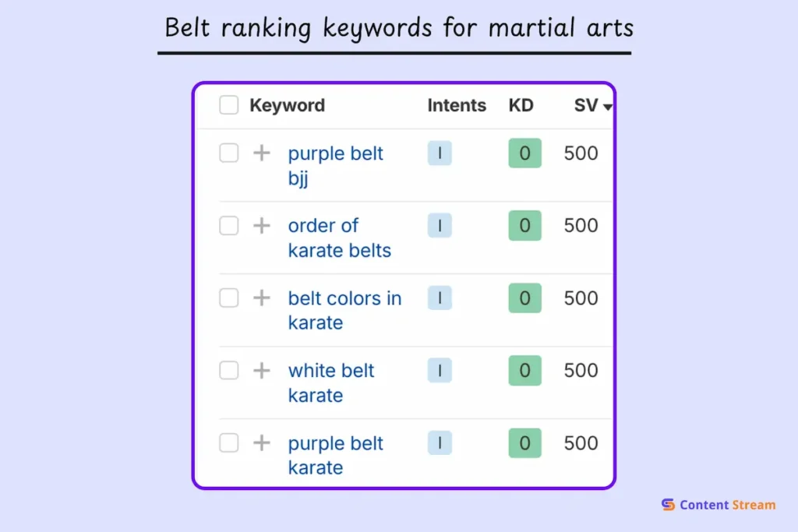The image size is (798, 532).
Task: Check the checkbox for 'purple belt bjj'
Action: [228, 153]
